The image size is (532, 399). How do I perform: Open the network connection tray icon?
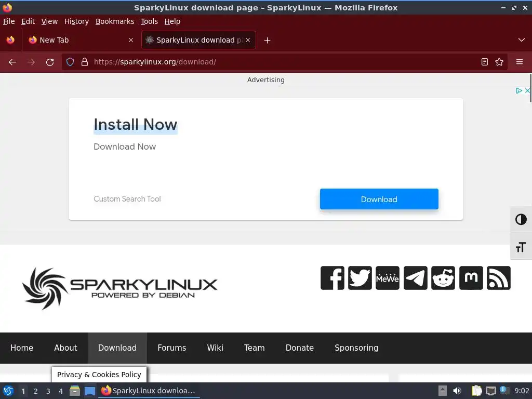click(x=490, y=391)
